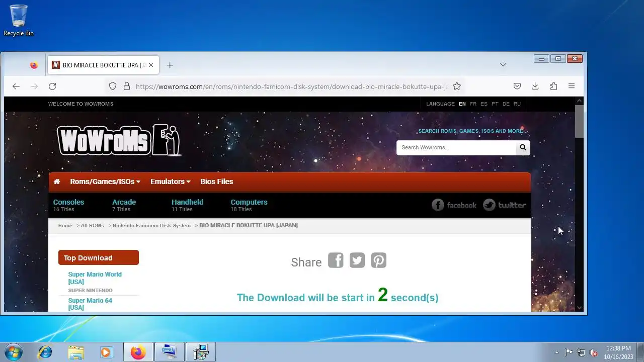Click the page scrollbar up arrow
The width and height of the screenshot is (644, 362).
coord(579,101)
